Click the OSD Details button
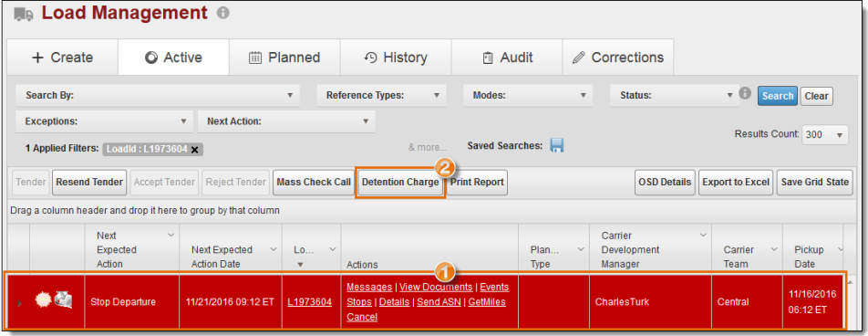This screenshot has width=868, height=336. [x=665, y=182]
